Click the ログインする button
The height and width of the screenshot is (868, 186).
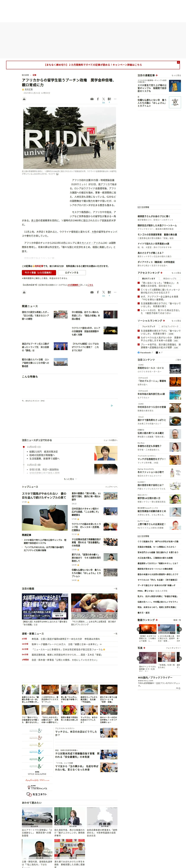pyautogui.click(x=72, y=273)
